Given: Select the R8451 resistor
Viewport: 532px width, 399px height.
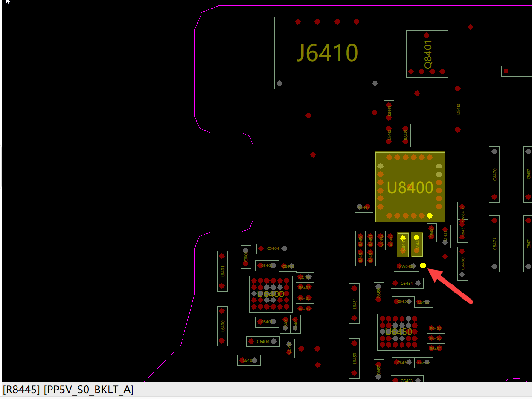Looking at the screenshot, I should point(370,241).
